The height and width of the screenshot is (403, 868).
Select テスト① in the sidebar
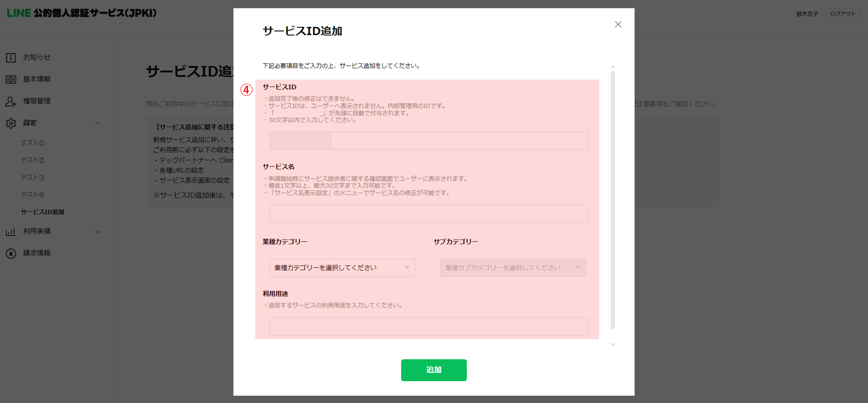point(33,143)
